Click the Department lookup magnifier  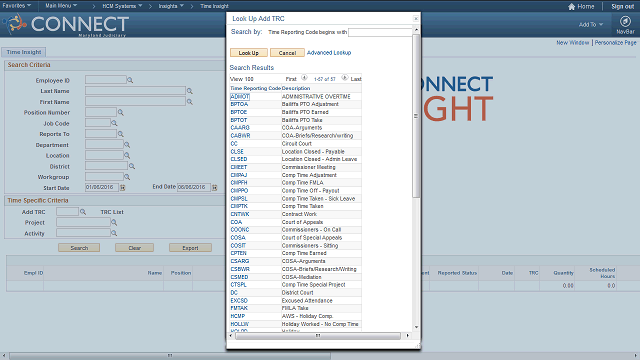[x=127, y=144]
